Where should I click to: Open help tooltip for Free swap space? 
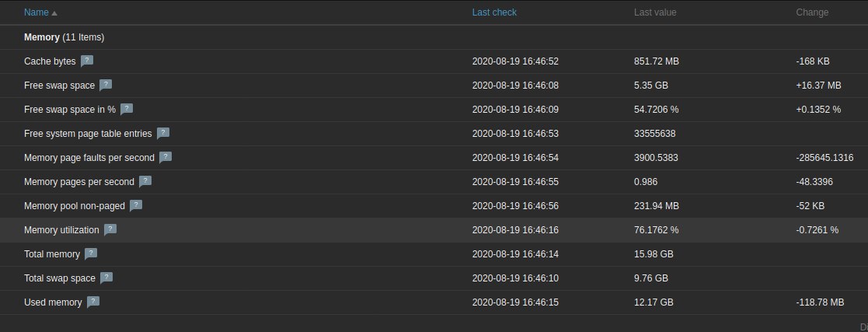pyautogui.click(x=106, y=85)
